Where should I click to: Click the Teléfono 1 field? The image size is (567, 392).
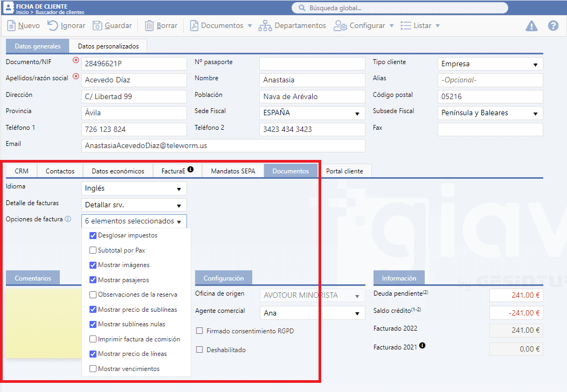134,129
